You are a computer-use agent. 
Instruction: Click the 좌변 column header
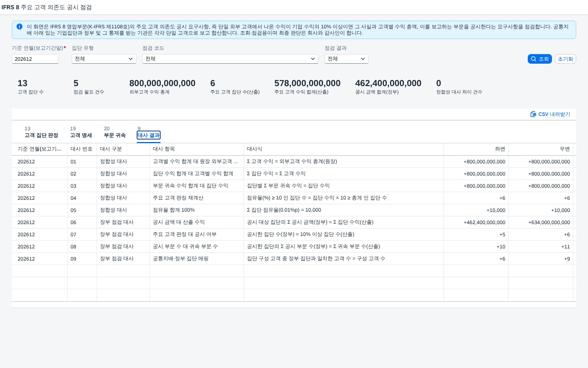(x=476, y=149)
